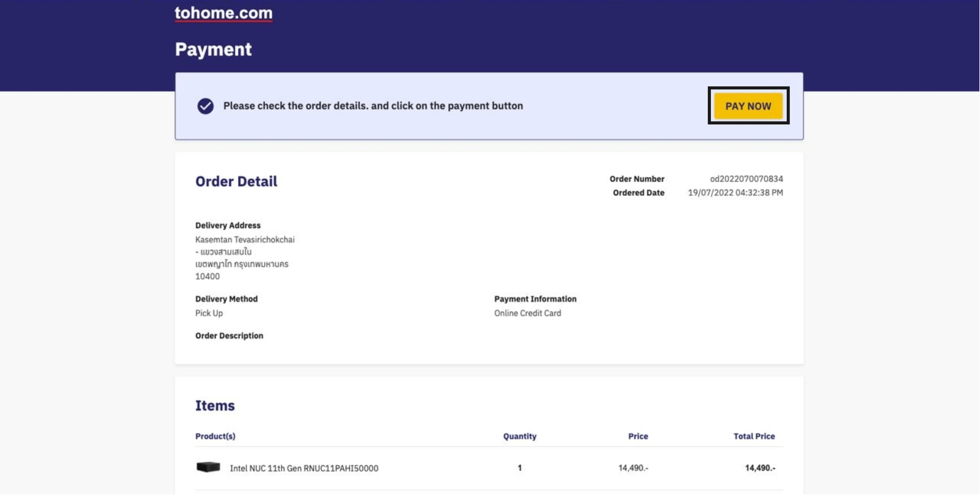Click the Intel NUC product thumbnail

coord(208,467)
